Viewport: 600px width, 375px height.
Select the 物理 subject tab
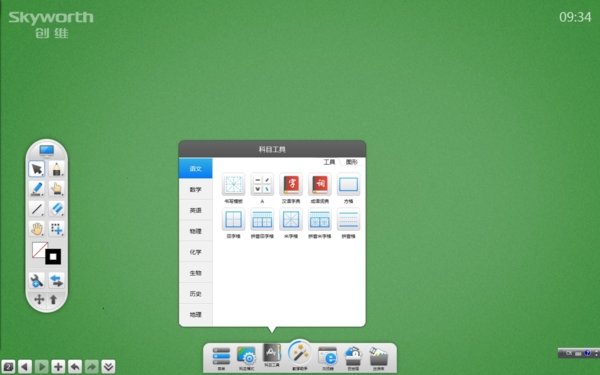click(x=196, y=231)
